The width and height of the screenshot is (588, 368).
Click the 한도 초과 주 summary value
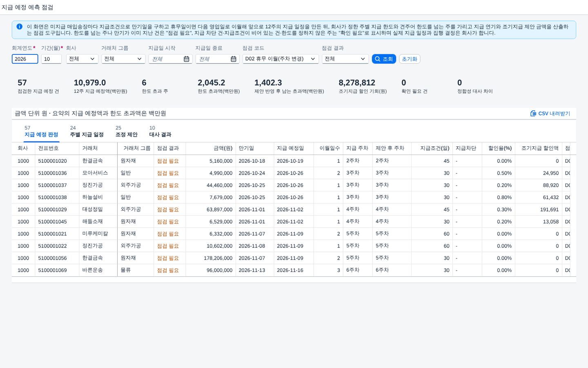[144, 83]
